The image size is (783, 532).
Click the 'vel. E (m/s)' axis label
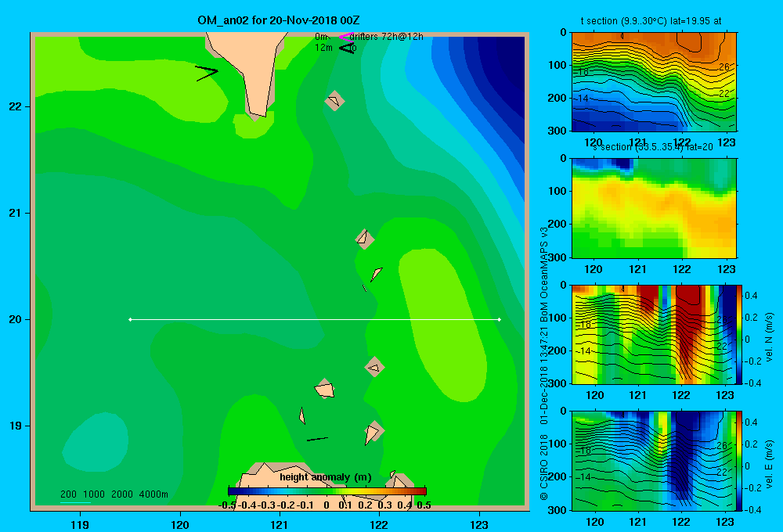(x=770, y=464)
